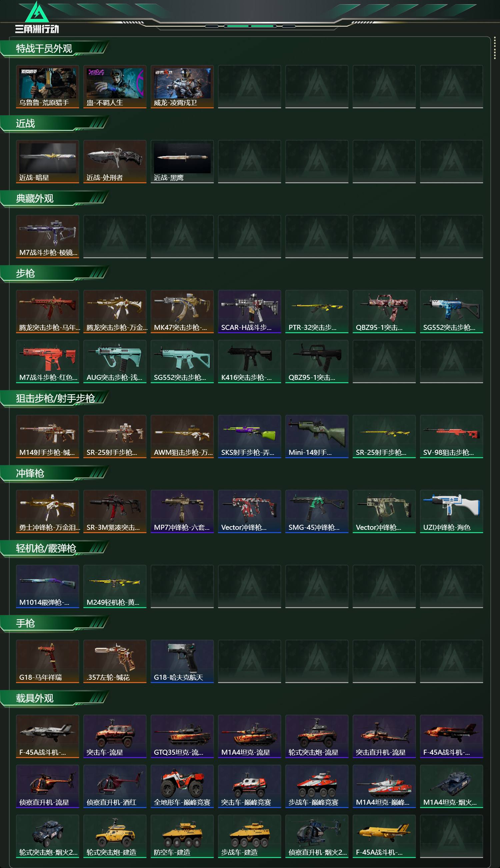Image resolution: width=500 pixels, height=868 pixels.
Task: Select the yellow PTR-32突击步枪 skin
Action: (x=317, y=311)
